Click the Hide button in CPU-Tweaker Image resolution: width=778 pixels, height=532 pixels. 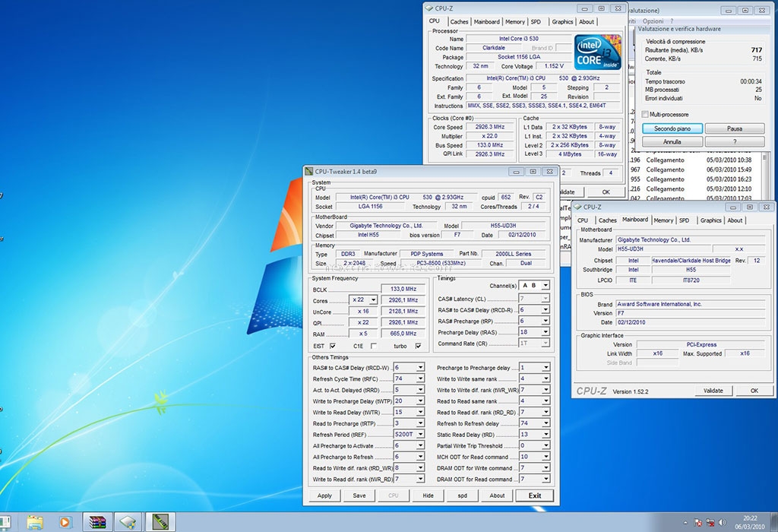click(429, 496)
